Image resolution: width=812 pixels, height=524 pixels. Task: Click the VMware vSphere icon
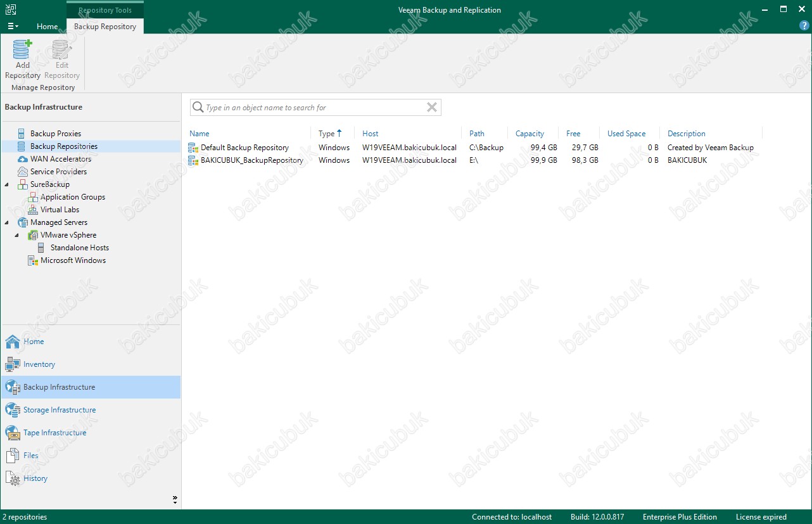coord(32,235)
